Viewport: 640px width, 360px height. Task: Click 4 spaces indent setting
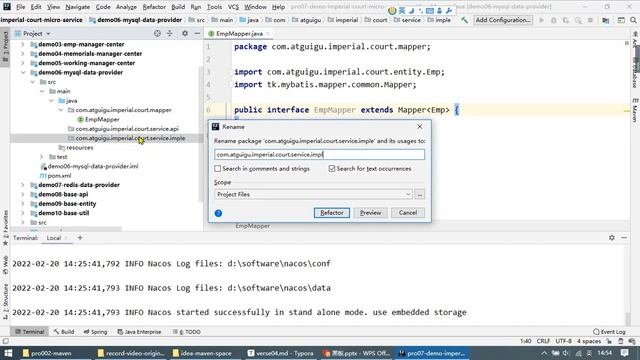coord(589,341)
